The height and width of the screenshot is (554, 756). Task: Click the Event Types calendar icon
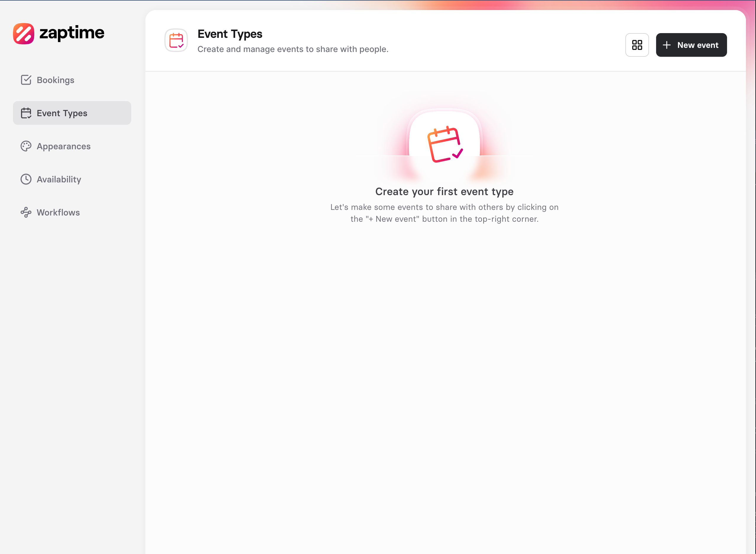[26, 113]
